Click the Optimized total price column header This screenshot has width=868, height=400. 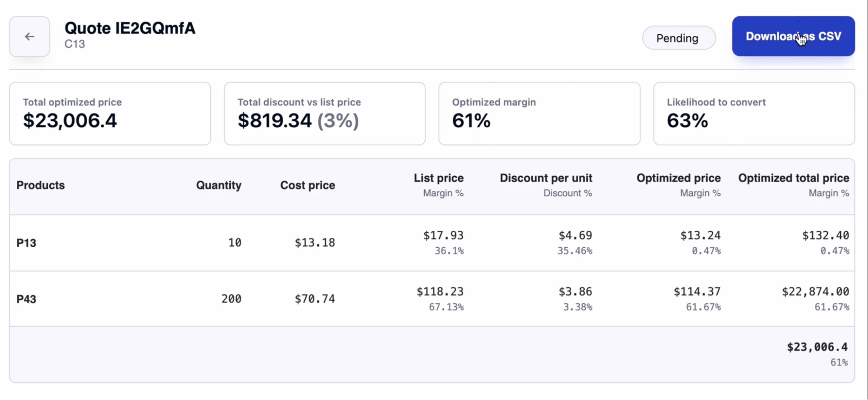[x=793, y=178]
